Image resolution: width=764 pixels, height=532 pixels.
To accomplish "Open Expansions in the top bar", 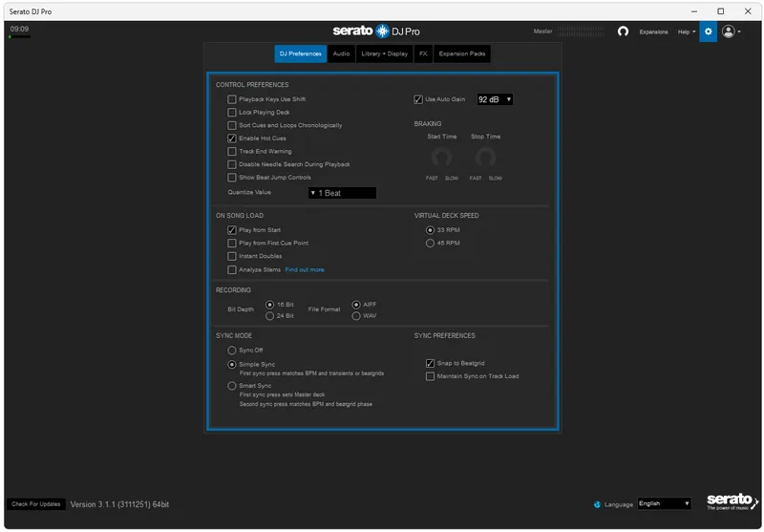I will click(653, 32).
